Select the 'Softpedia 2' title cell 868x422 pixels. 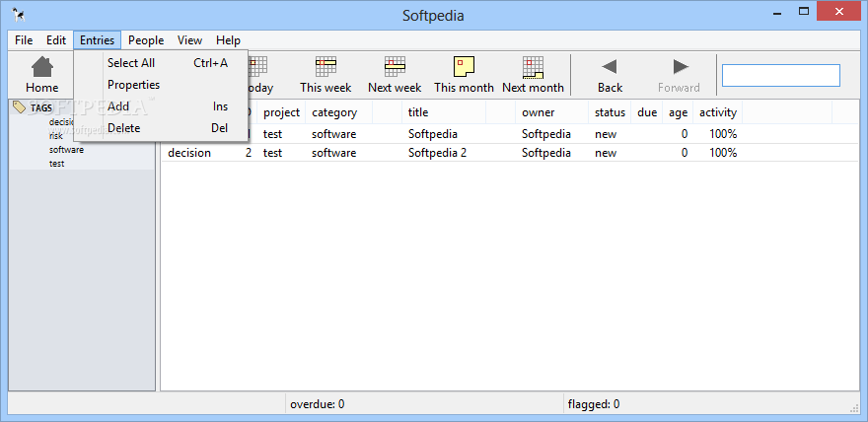[437, 153]
